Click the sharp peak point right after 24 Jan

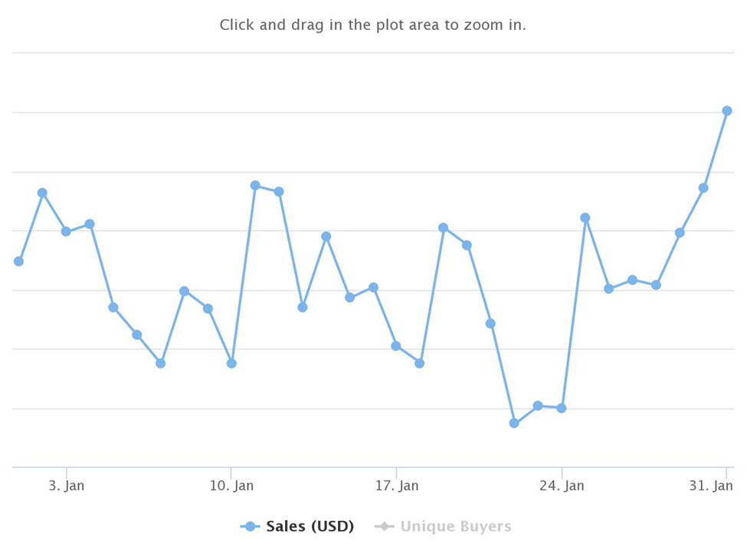pos(585,218)
